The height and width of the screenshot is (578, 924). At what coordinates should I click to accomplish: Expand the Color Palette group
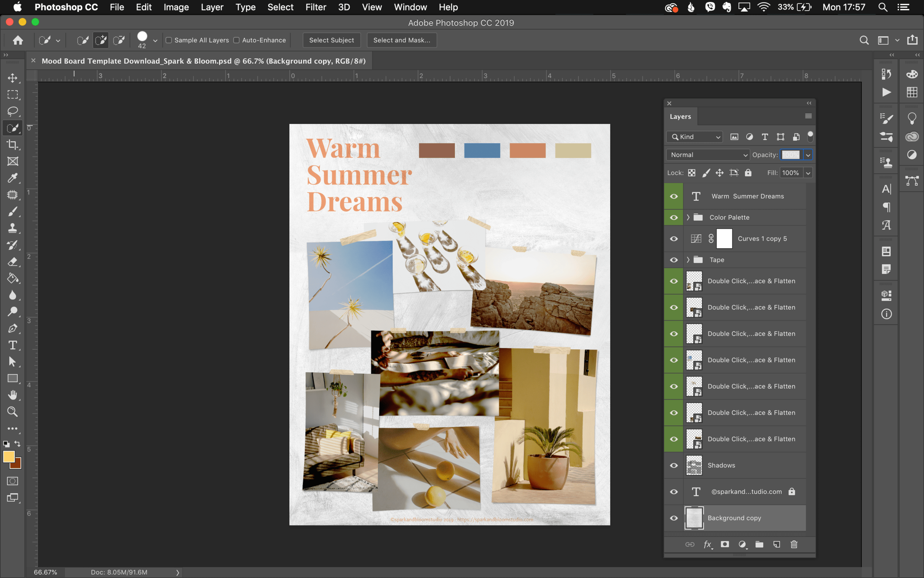click(x=687, y=217)
